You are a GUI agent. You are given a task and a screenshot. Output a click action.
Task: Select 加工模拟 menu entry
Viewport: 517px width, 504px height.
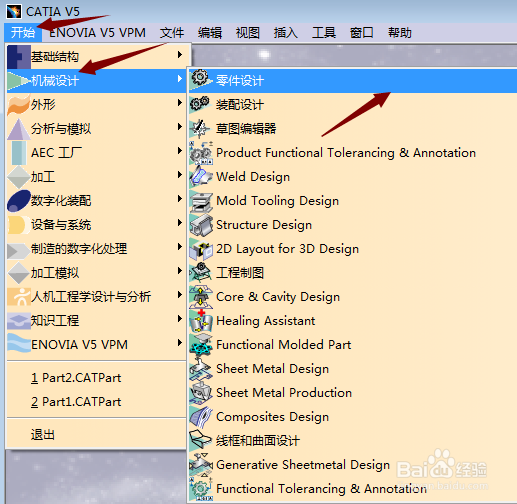tap(96, 273)
